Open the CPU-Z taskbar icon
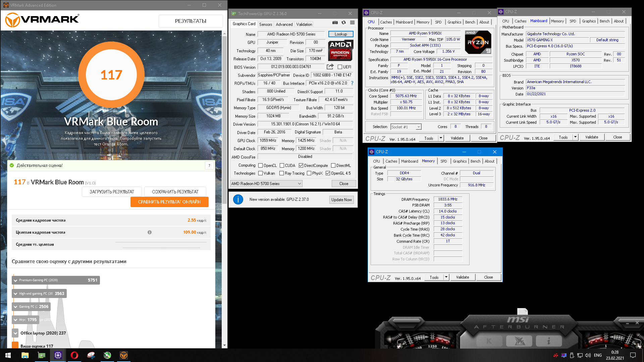The image size is (644, 362). 58,355
